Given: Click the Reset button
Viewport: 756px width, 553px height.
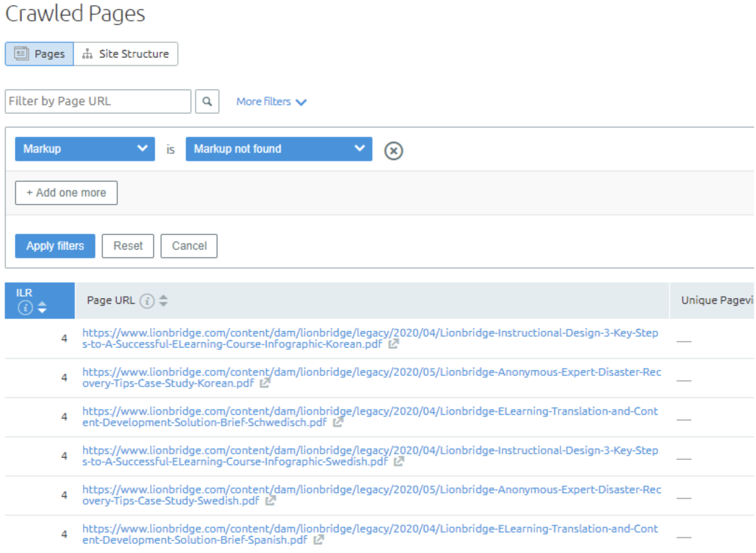Looking at the screenshot, I should click(128, 246).
